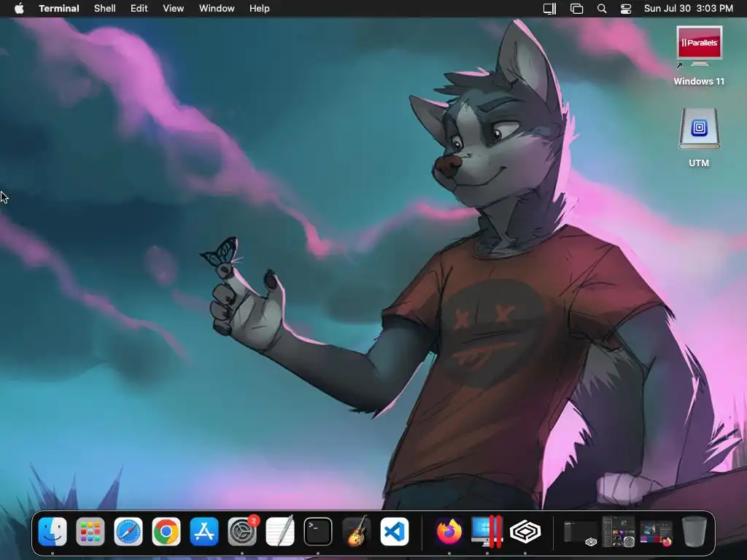
Task: Click the Parallels menu bar icon
Action: click(550, 9)
